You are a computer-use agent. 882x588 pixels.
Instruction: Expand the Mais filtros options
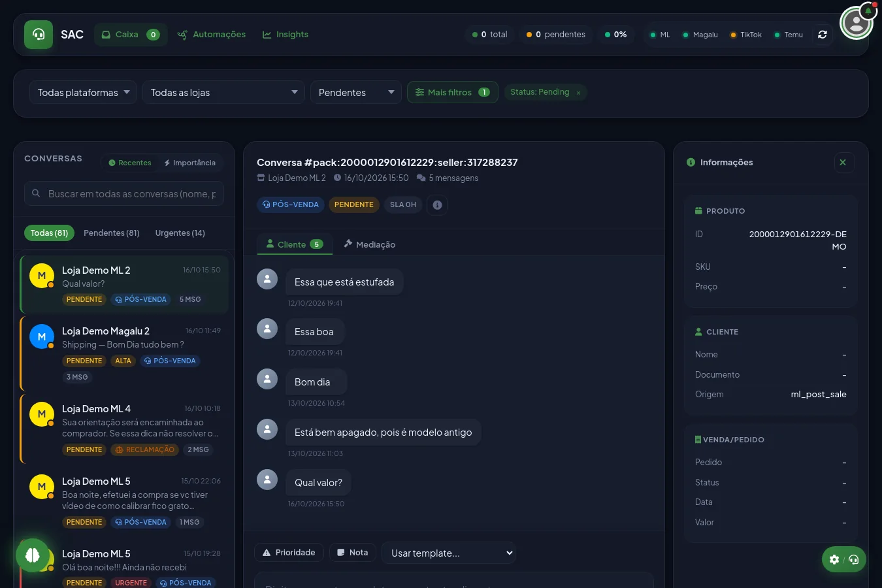(x=452, y=92)
